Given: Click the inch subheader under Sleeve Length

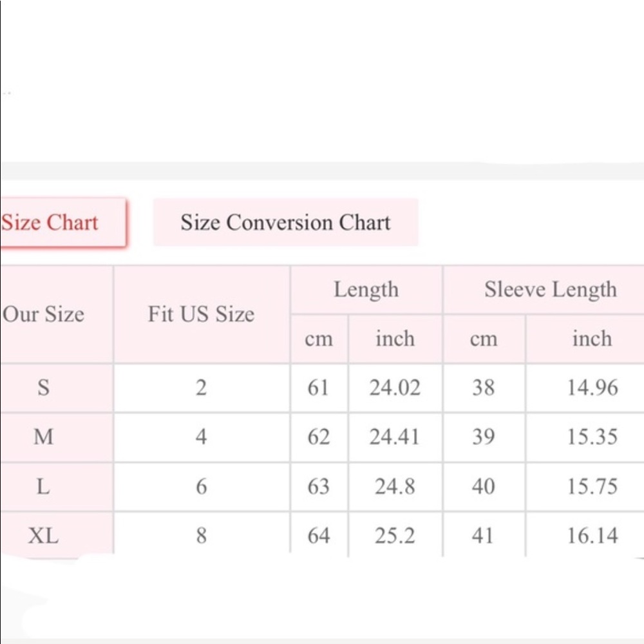Looking at the screenshot, I should pyautogui.click(x=592, y=339).
